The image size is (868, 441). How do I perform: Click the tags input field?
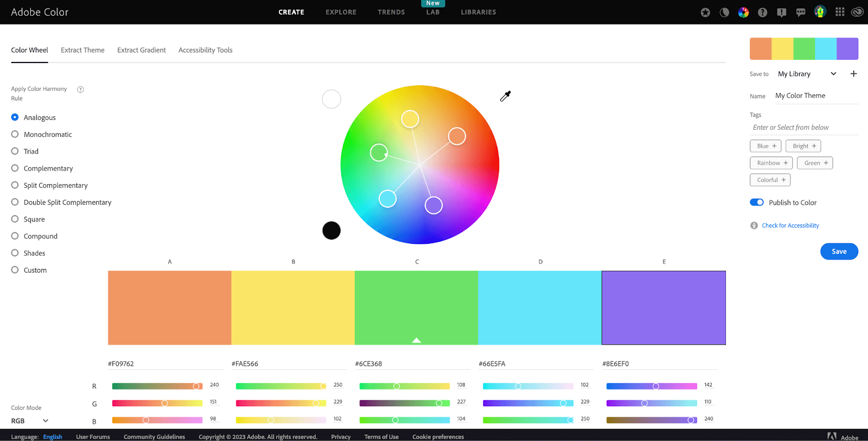[804, 128]
